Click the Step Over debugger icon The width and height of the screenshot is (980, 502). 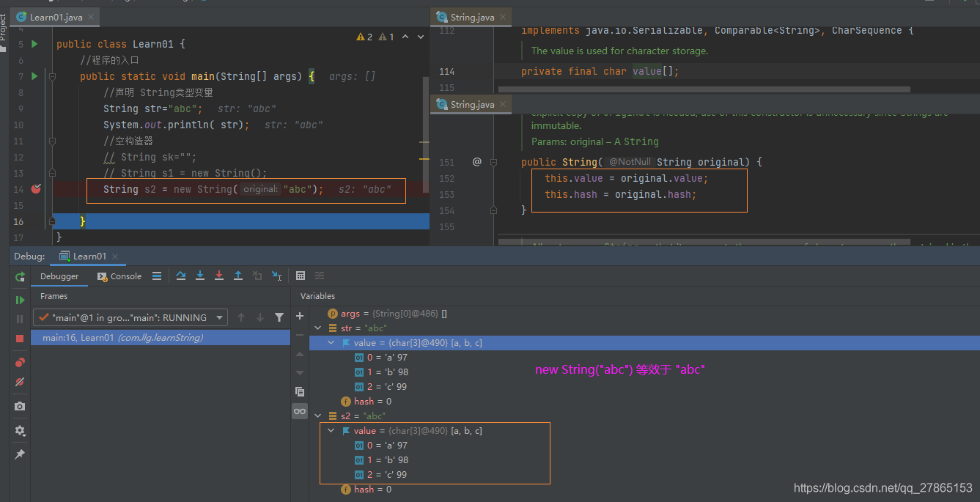click(181, 275)
